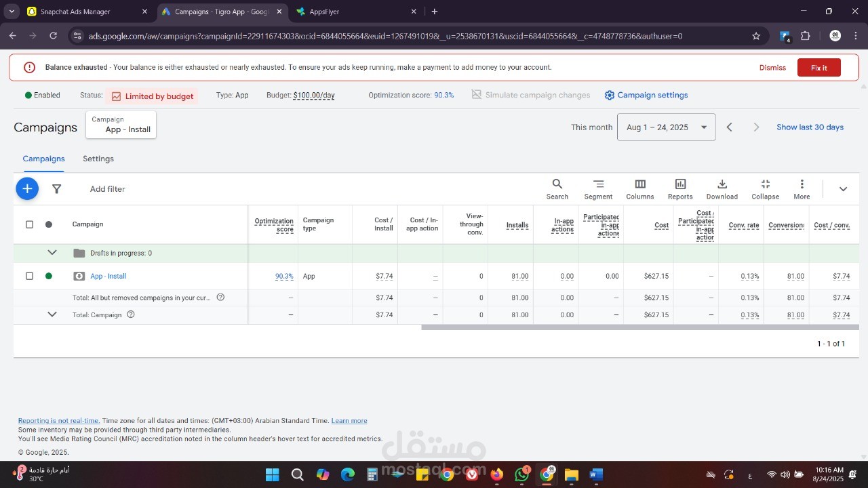Open the Chrome extensions puzzle icon

(806, 36)
